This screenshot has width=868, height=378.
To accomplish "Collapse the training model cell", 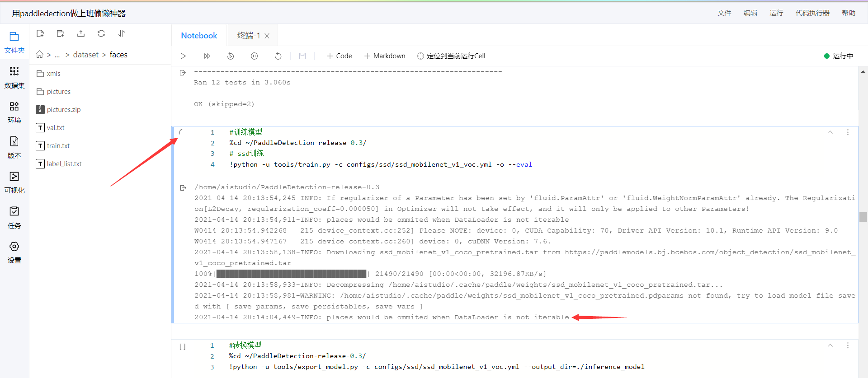I will click(x=830, y=132).
